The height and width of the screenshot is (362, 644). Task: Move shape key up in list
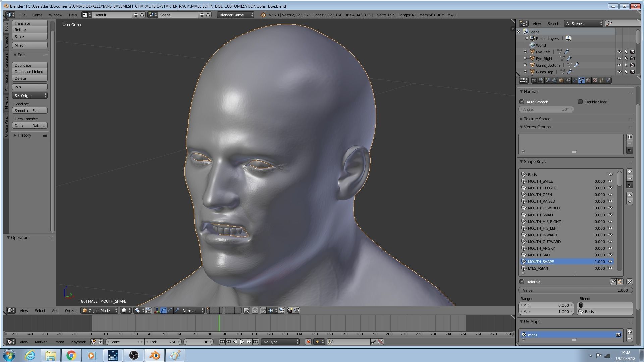click(630, 195)
